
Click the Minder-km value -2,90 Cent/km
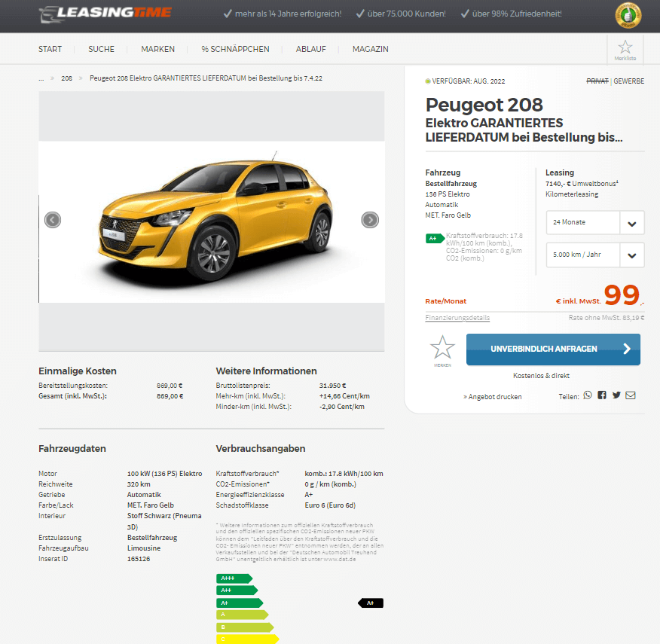tap(342, 407)
